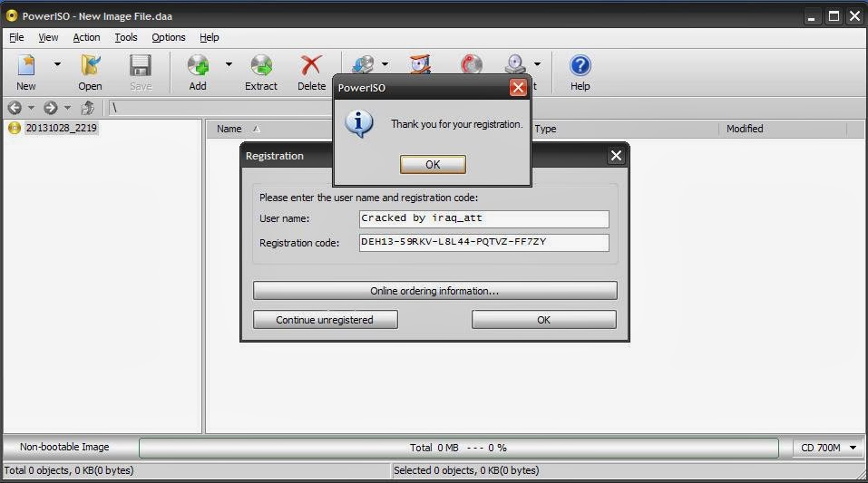
Task: Open the Action menu
Action: point(86,38)
